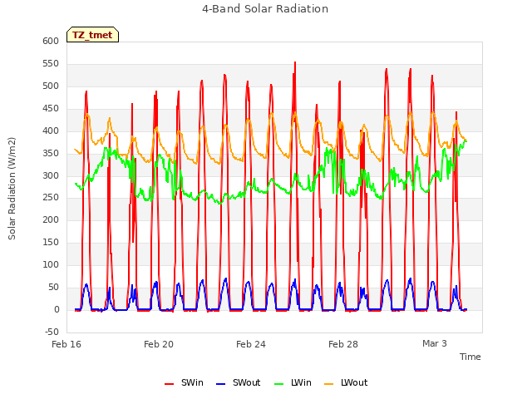Click the 400 y-axis tick label
The width and height of the screenshot is (532, 399).
point(51,131)
